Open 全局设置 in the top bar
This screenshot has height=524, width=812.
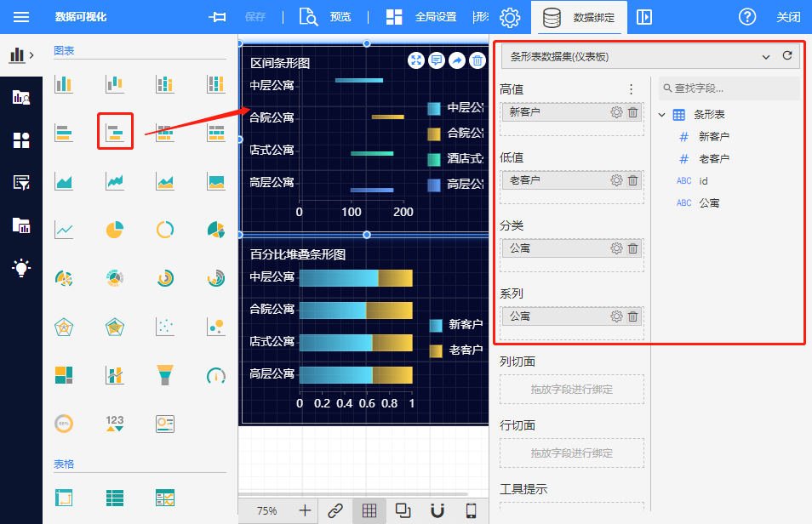pos(421,17)
